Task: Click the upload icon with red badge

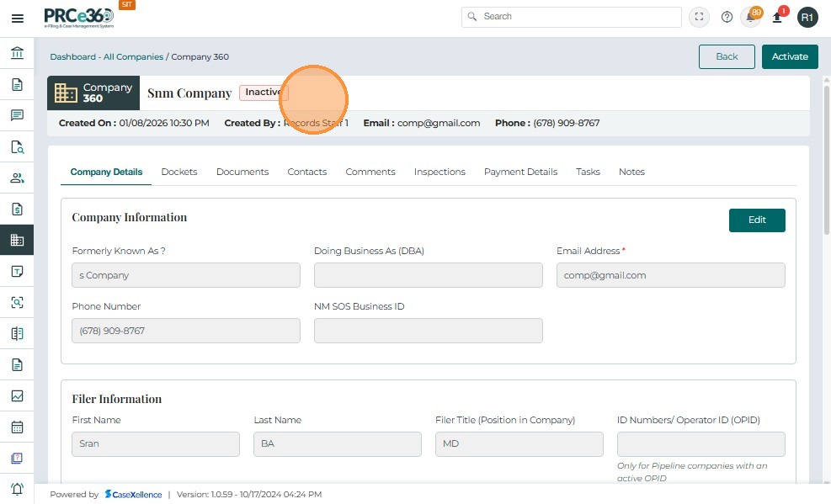Action: point(778,17)
